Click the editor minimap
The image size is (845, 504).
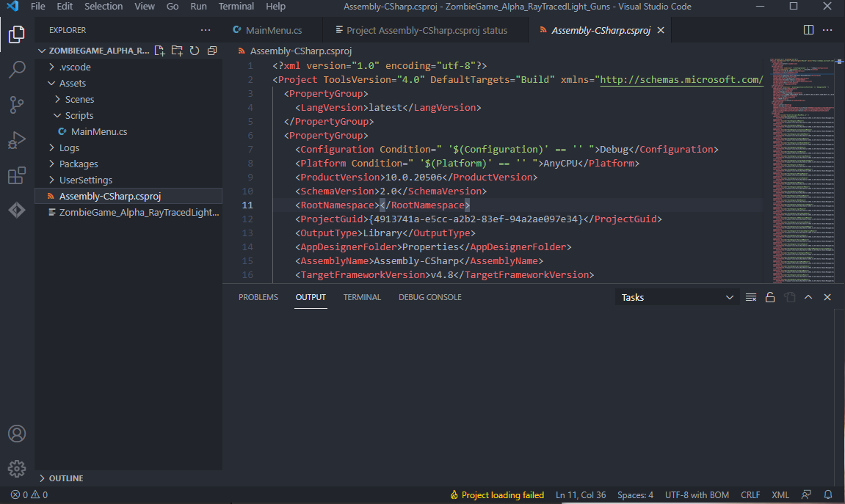point(803,170)
